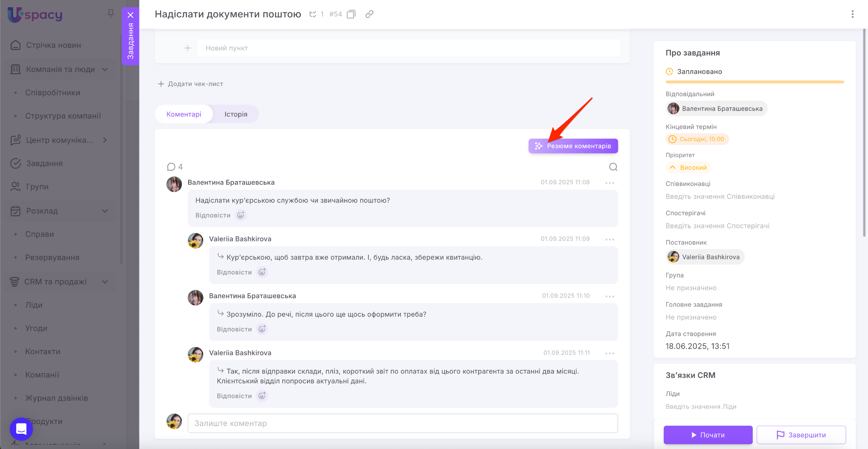Collapse the CRM та продажі section
Screen dimensions: 868x449
tap(105, 282)
